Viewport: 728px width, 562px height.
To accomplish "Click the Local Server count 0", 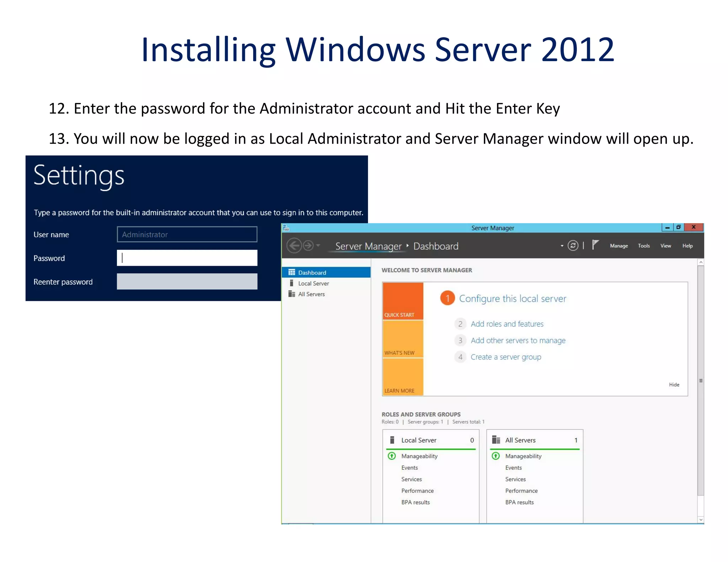I will [472, 440].
